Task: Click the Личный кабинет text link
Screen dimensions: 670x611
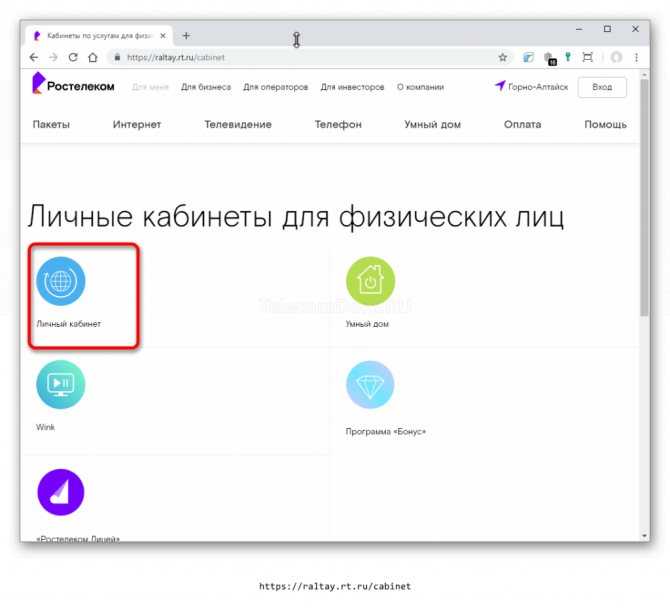Action: [69, 324]
